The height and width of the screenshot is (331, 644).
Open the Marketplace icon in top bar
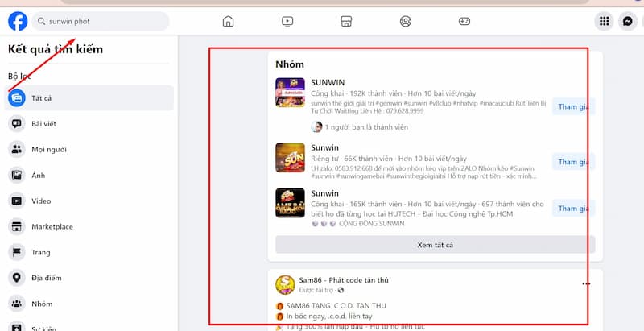coord(346,22)
